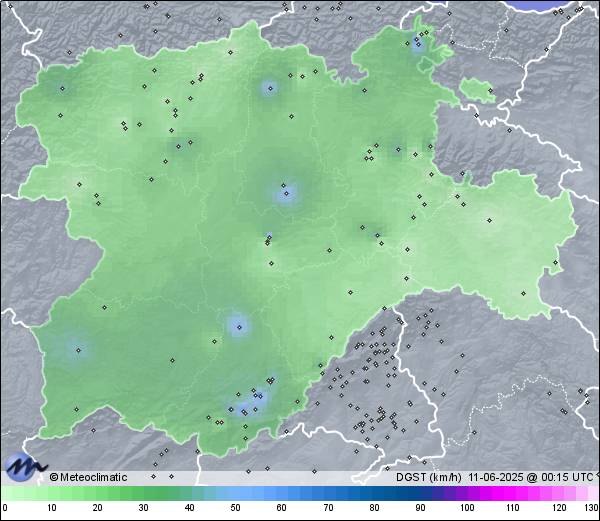Click the 20 label on the scale
Screen dimensions: 600x521
click(98, 508)
